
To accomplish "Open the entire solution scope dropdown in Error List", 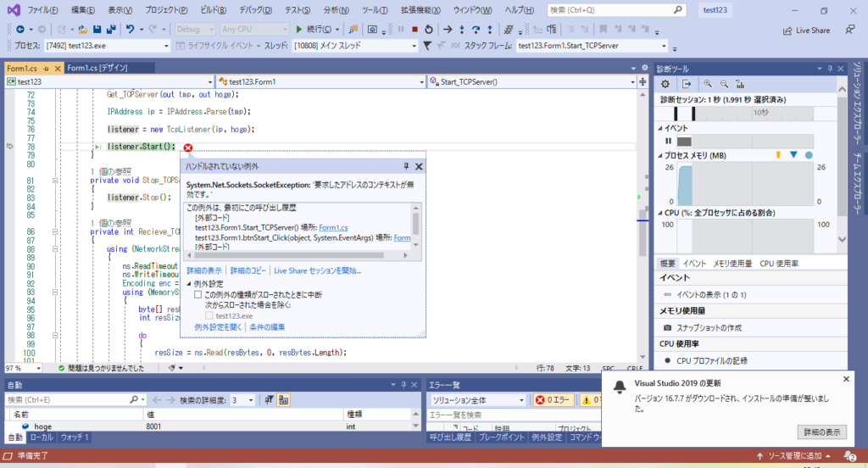I will pyautogui.click(x=478, y=400).
